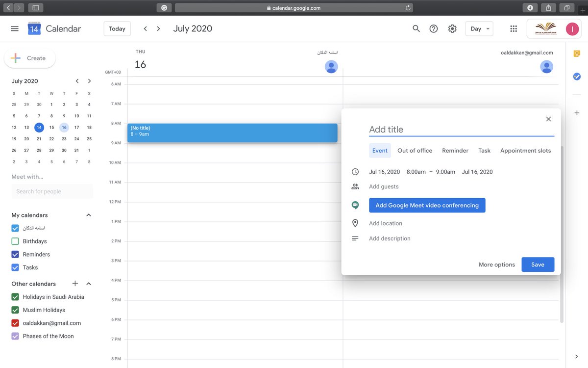Image resolution: width=588 pixels, height=368 pixels.
Task: Open the account avatar in top right
Action: point(572,28)
